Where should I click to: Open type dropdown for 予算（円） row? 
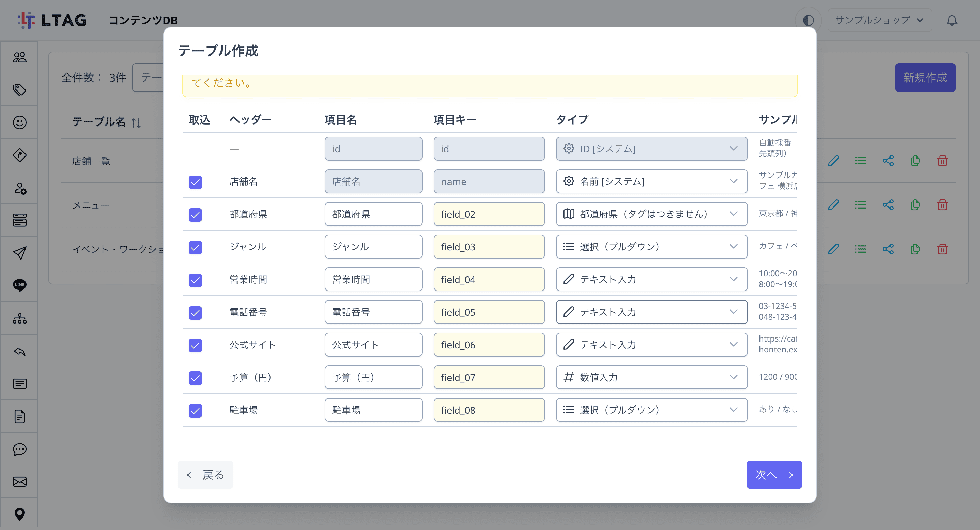coord(651,377)
